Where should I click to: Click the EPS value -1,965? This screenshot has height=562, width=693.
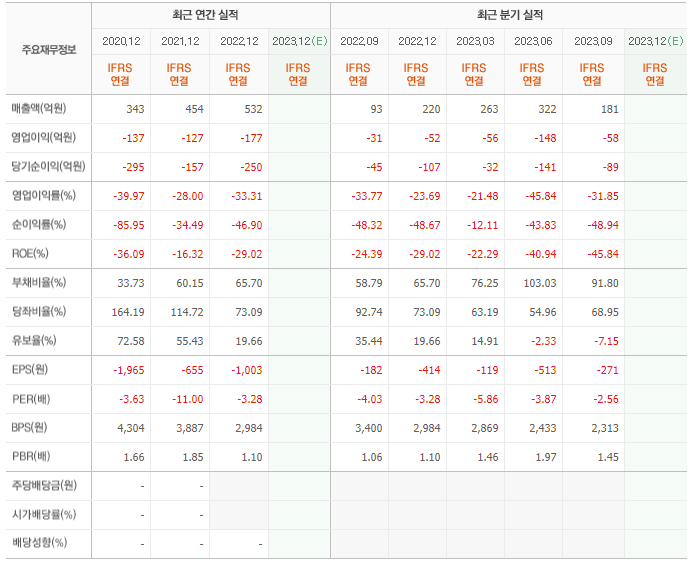coord(129,370)
